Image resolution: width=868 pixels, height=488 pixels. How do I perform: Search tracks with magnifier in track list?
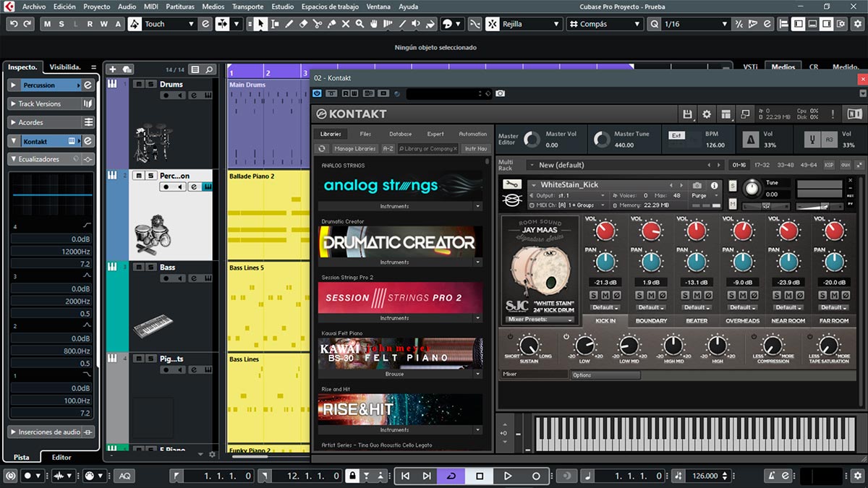coord(210,69)
